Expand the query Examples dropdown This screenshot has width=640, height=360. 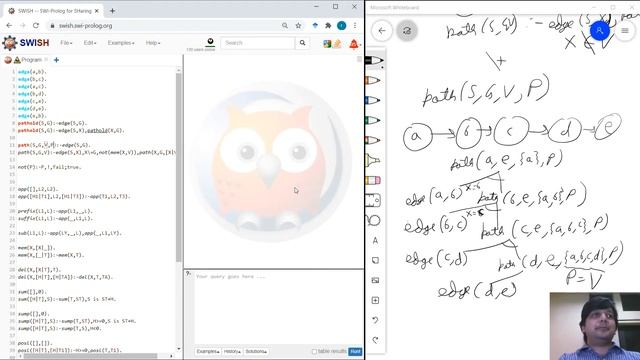(x=208, y=351)
